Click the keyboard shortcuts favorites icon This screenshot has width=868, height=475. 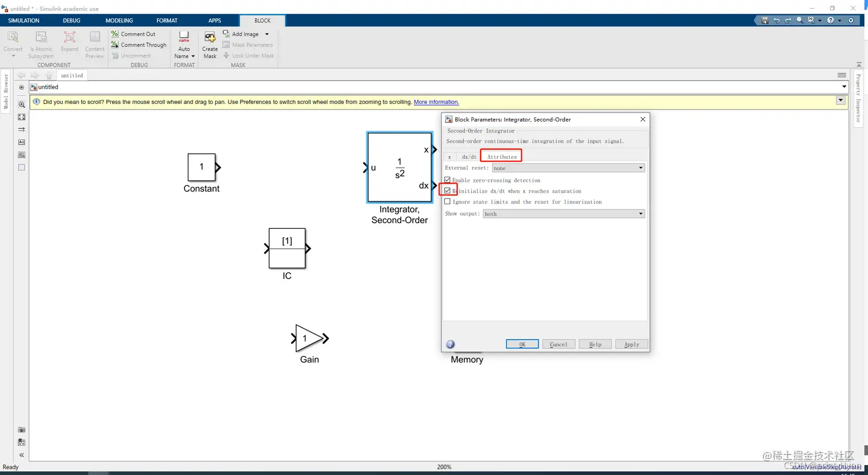811,20
